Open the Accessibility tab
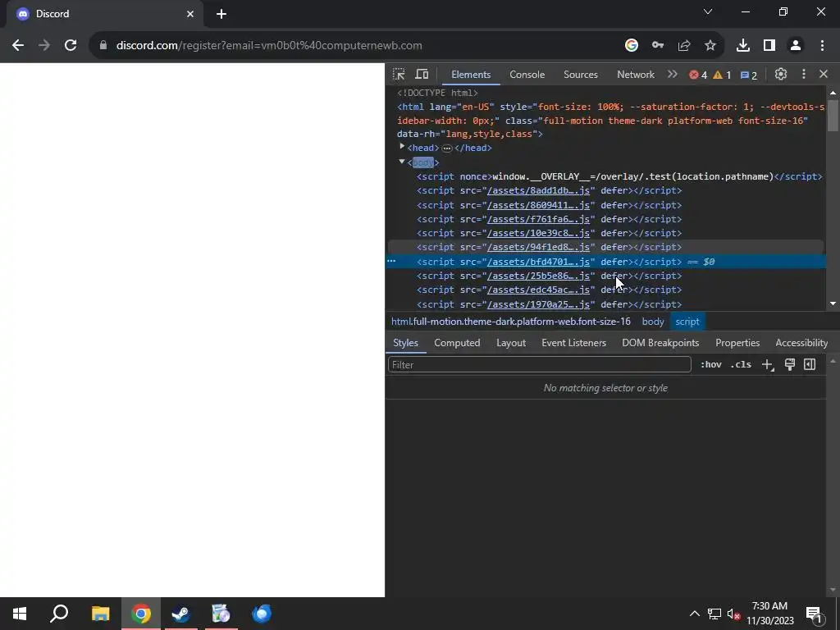The height and width of the screenshot is (630, 840). point(801,343)
